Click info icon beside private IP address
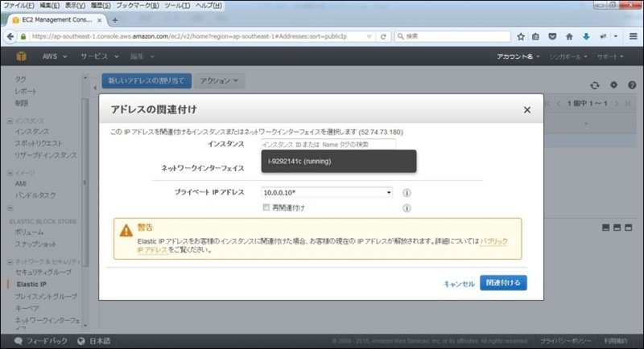This screenshot has height=349, width=644. [x=407, y=193]
